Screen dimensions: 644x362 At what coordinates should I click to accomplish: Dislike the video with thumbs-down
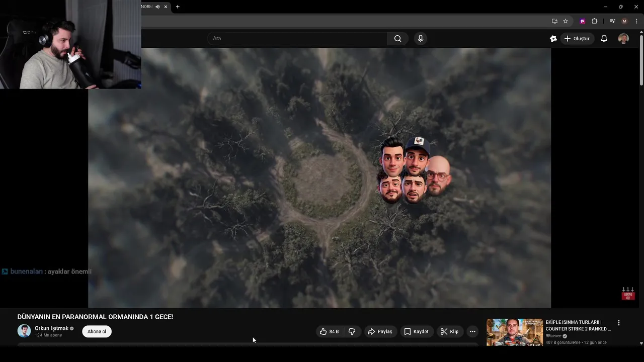(x=352, y=331)
